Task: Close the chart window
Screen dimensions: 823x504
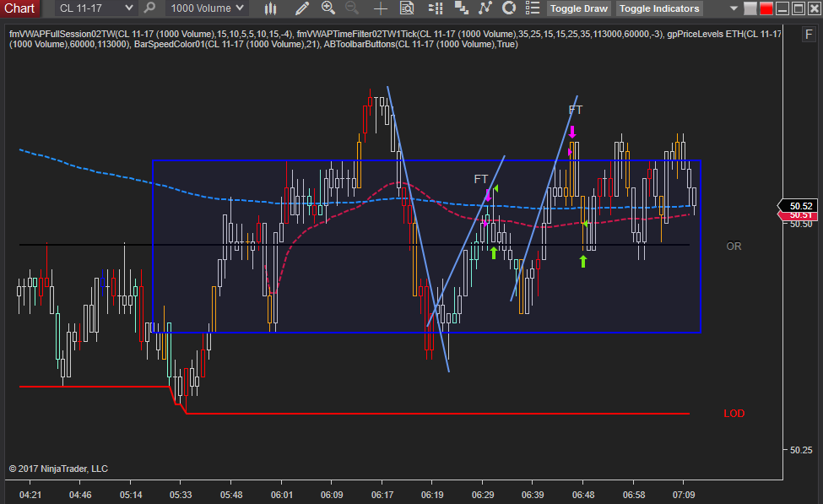Action: click(814, 8)
